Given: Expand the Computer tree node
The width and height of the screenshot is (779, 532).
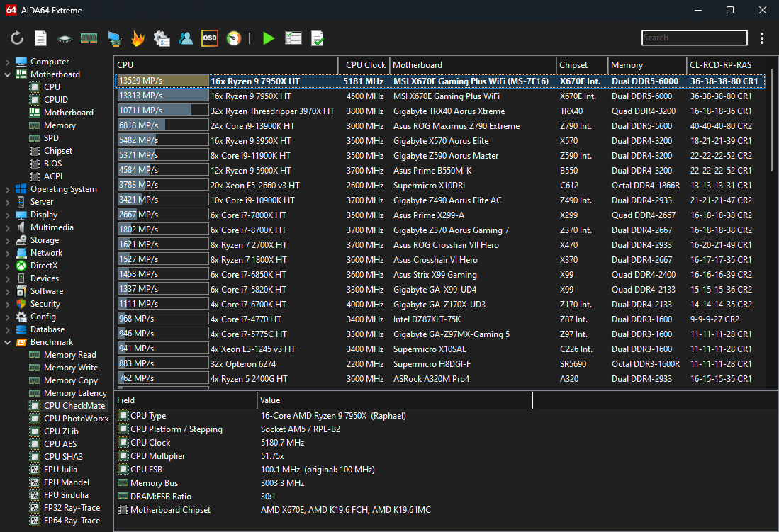Looking at the screenshot, I should pos(8,62).
